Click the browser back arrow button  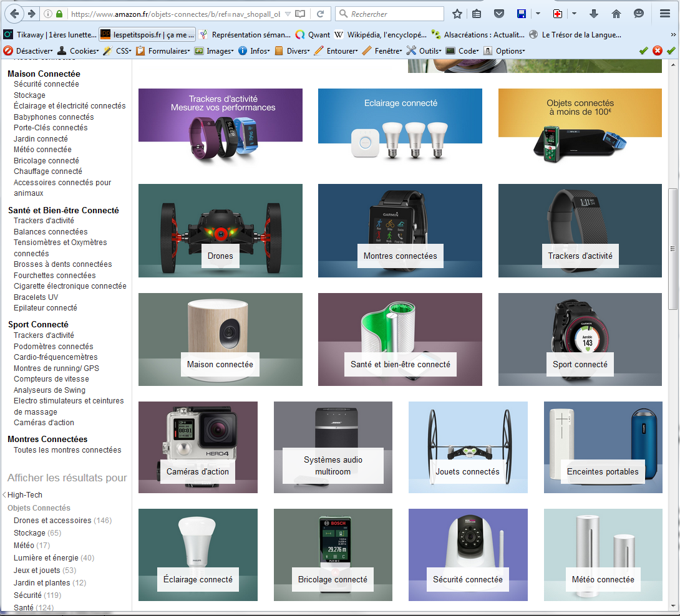14,14
